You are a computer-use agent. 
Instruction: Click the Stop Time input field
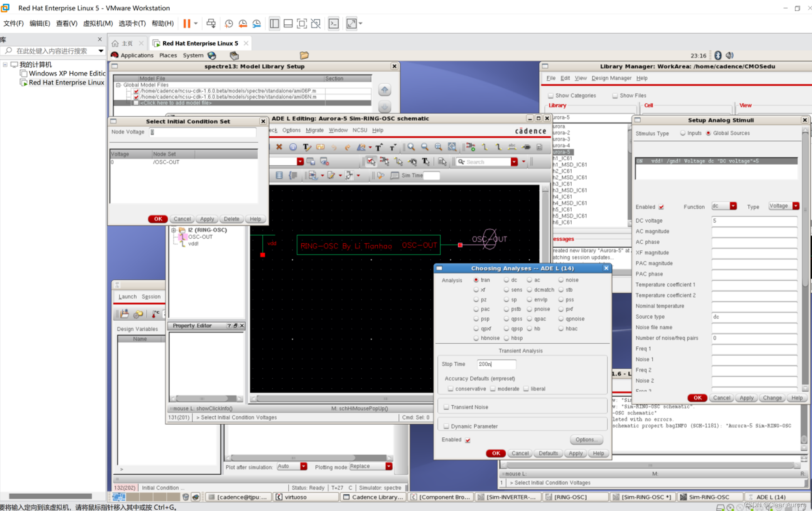[496, 364]
